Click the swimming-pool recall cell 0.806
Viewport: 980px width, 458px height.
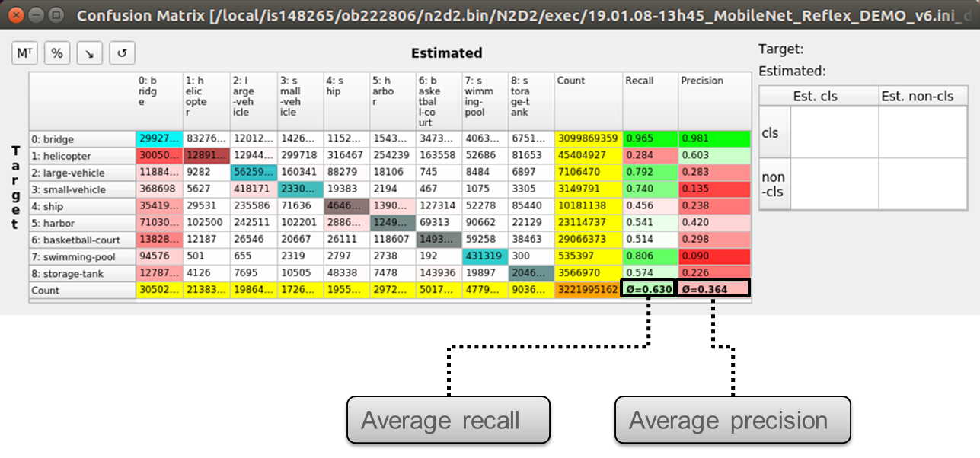point(650,256)
